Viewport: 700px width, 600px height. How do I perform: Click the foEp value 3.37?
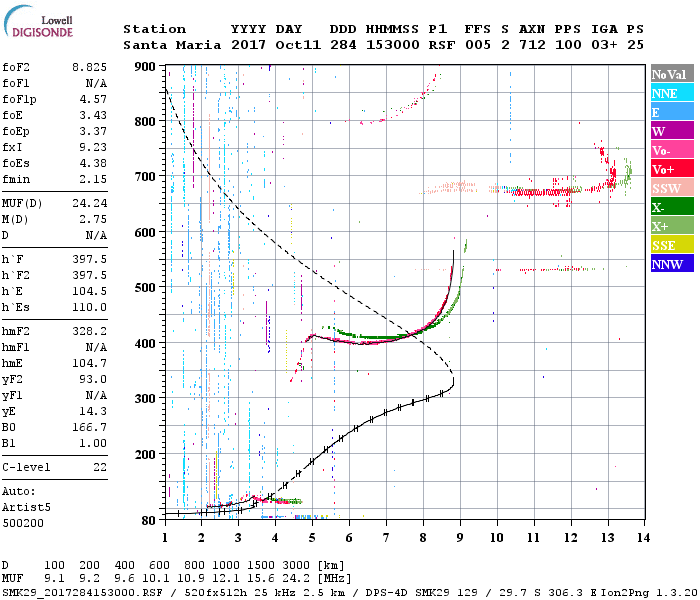pos(93,131)
